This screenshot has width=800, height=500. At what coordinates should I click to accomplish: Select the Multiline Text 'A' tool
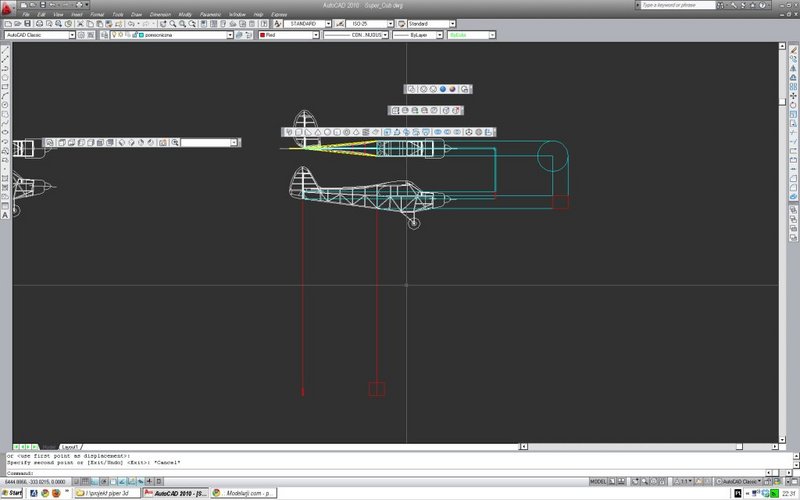click(x=5, y=215)
